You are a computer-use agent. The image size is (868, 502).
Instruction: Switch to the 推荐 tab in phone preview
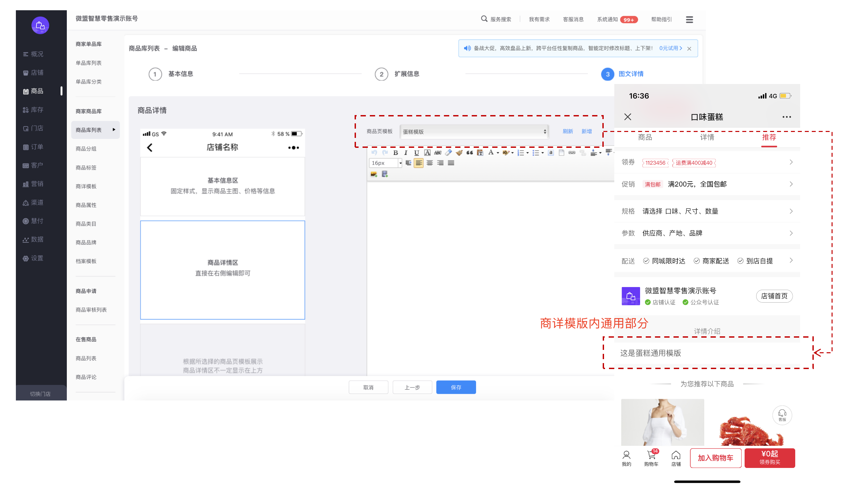pos(769,137)
